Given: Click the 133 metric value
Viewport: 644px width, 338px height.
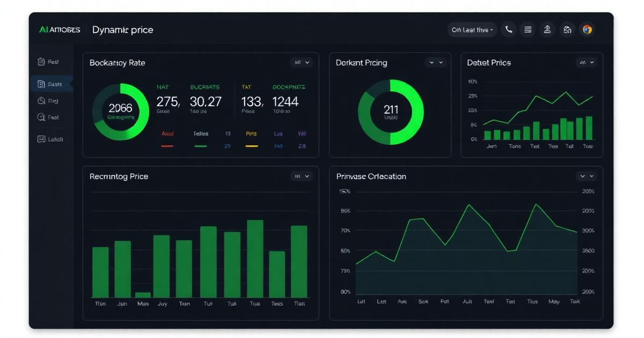Looking at the screenshot, I should (252, 101).
